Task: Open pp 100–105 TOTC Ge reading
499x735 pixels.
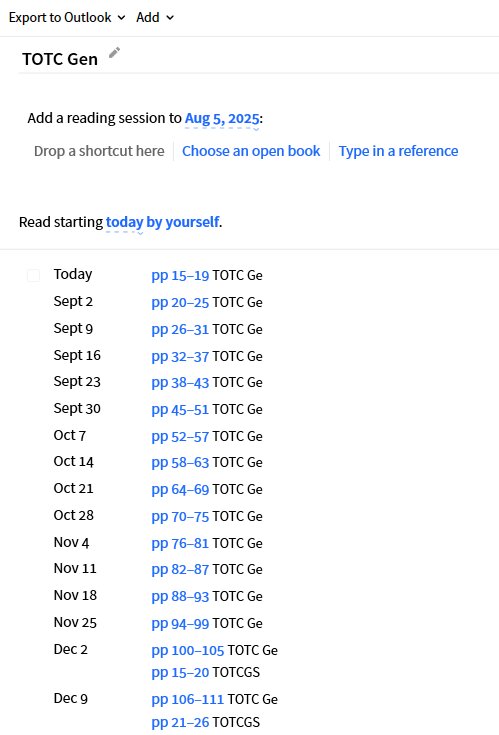Action: (x=187, y=651)
